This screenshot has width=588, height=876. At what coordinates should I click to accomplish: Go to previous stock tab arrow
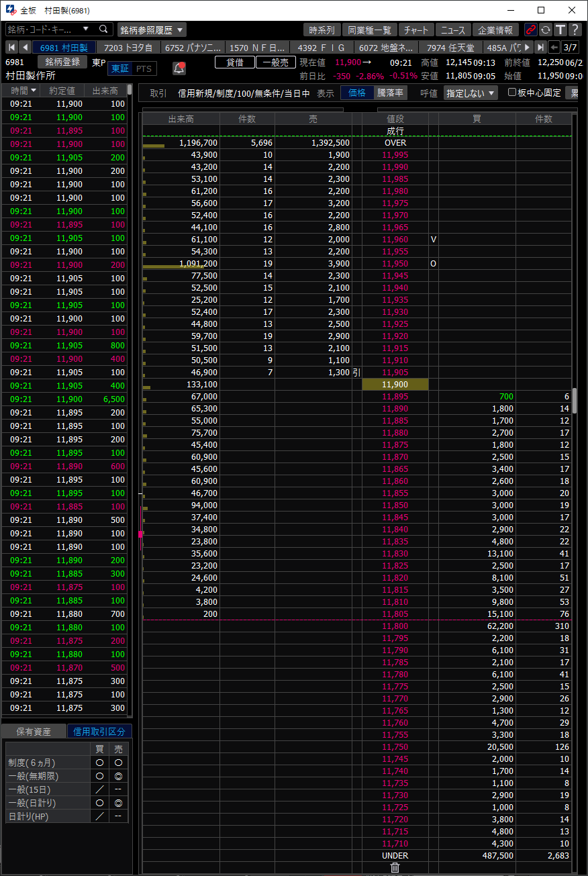[x=25, y=47]
